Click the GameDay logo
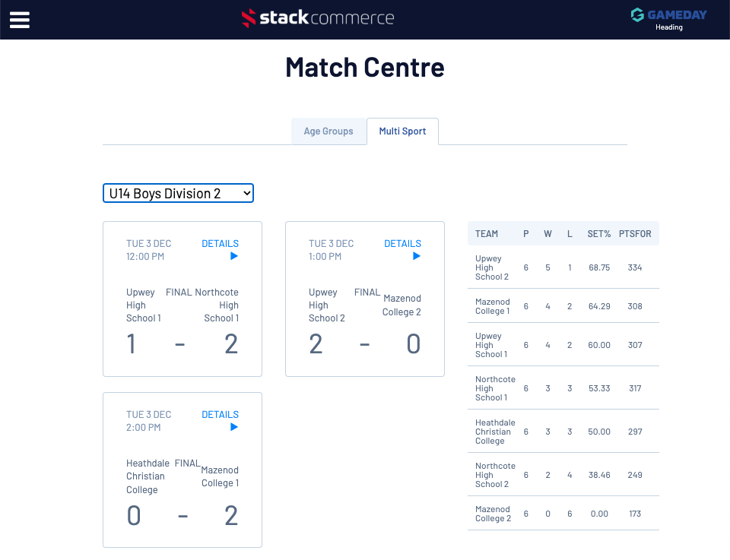 (x=668, y=14)
